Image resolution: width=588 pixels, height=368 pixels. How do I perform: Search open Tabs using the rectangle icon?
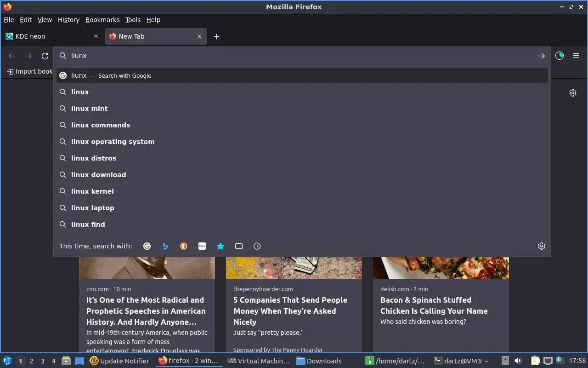[x=239, y=246]
